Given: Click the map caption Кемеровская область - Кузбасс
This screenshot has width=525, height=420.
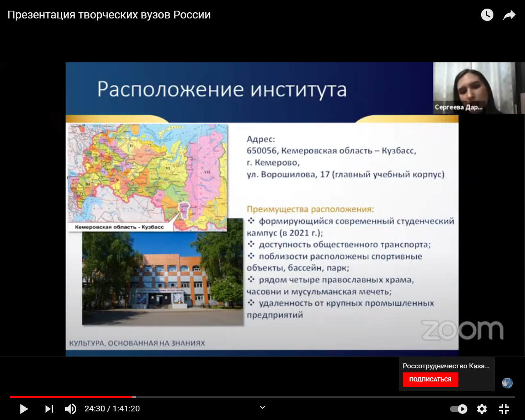Looking at the screenshot, I should (119, 227).
